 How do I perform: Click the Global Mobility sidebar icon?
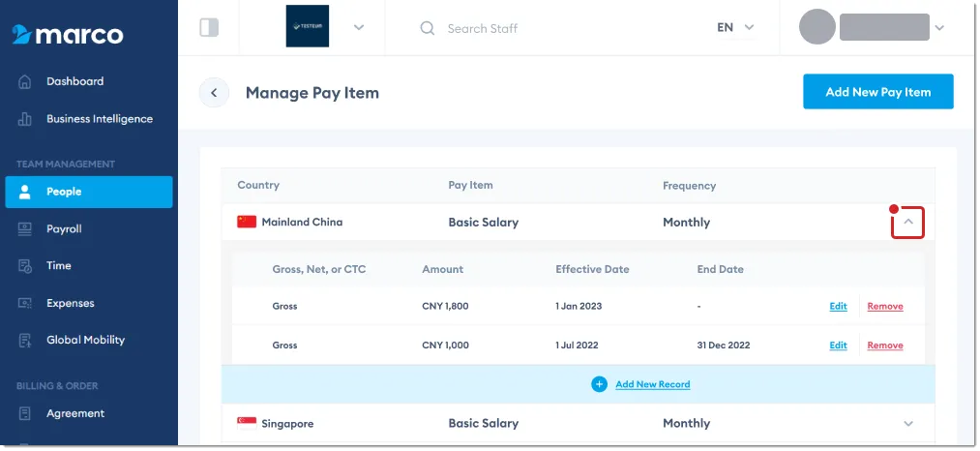(24, 341)
